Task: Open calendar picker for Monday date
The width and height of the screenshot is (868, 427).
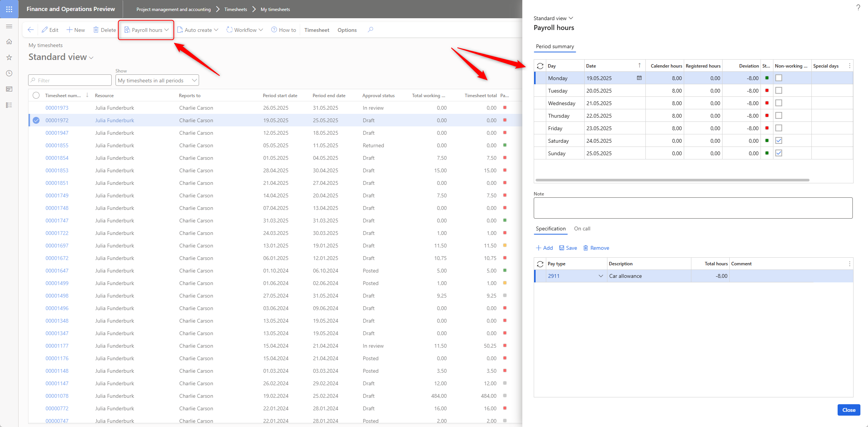Action: click(x=639, y=78)
